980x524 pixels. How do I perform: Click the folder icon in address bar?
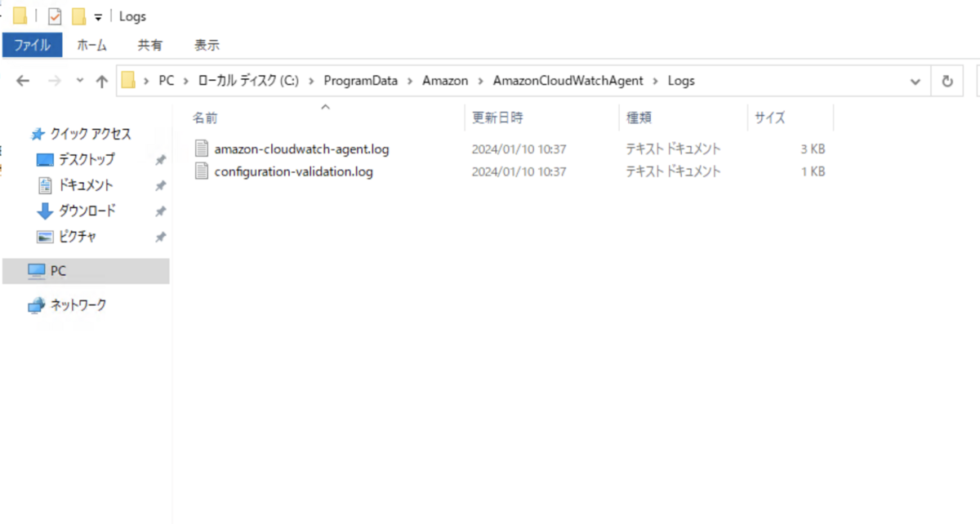pyautogui.click(x=128, y=81)
